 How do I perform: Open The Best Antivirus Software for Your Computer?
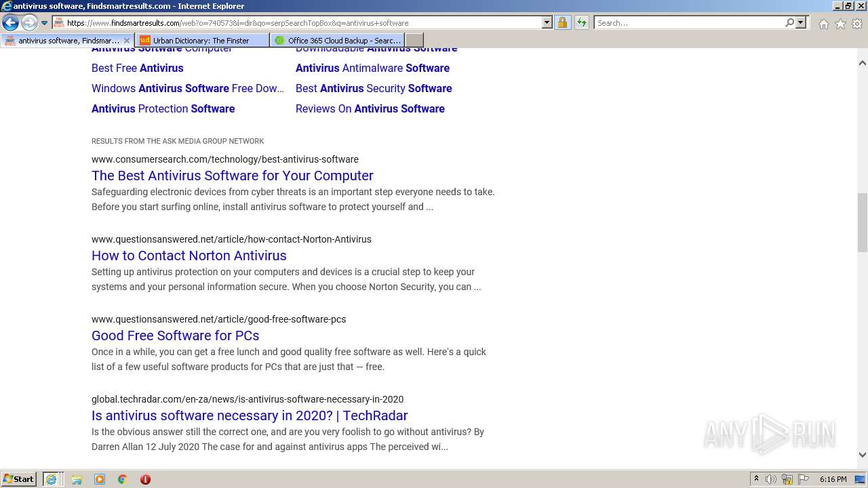[x=233, y=176]
